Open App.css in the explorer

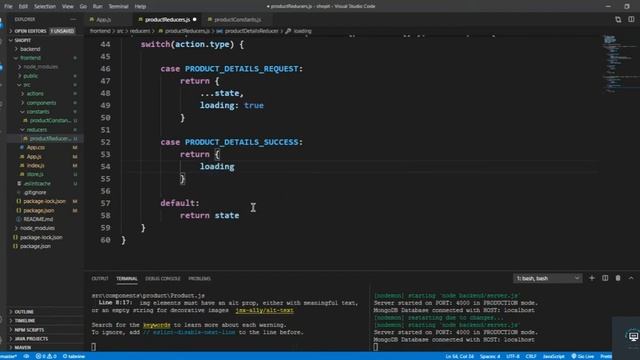pos(36,147)
